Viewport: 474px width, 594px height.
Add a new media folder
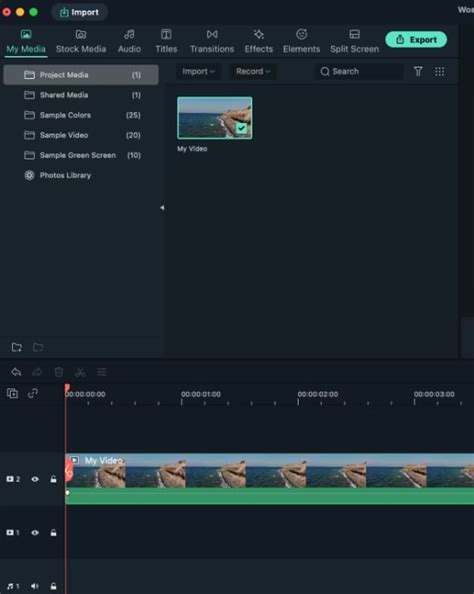[x=17, y=347]
